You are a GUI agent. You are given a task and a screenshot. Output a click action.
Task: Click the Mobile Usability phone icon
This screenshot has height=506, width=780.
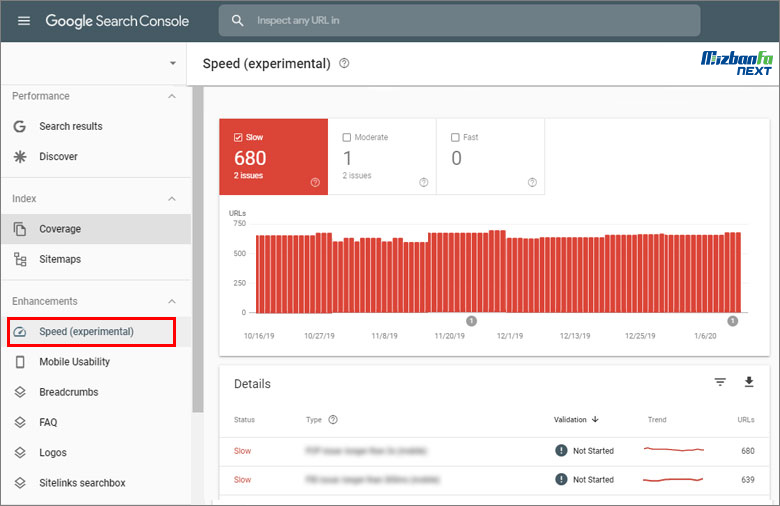pyautogui.click(x=20, y=362)
